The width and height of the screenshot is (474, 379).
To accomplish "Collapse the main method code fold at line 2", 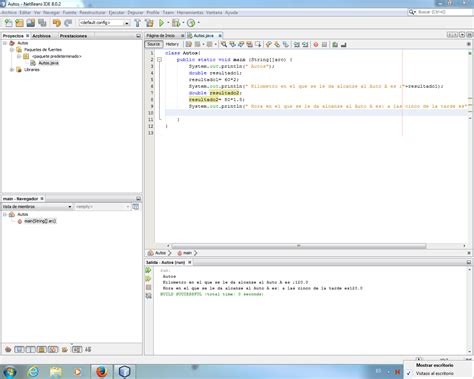I will [159, 60].
